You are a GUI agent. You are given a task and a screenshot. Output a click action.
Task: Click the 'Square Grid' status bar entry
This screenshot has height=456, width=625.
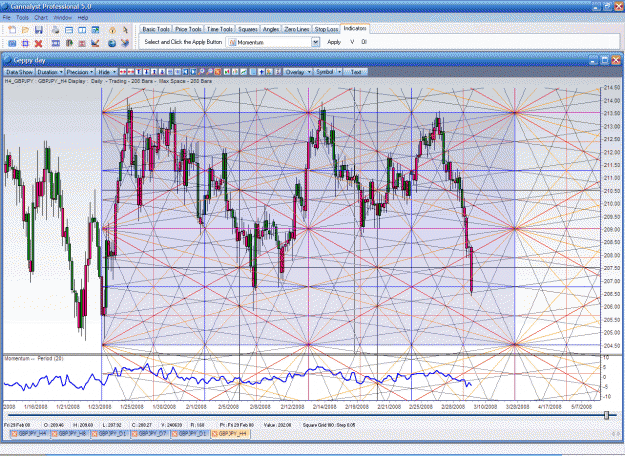(x=329, y=425)
